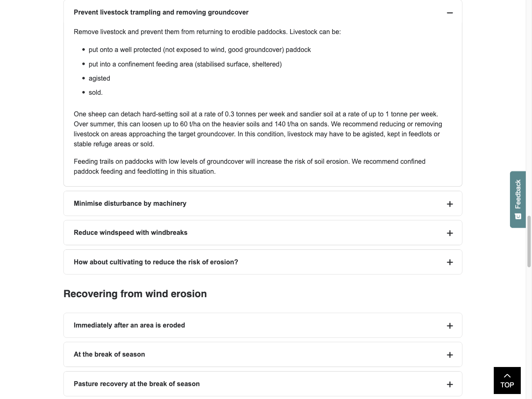The width and height of the screenshot is (532, 399).
Task: Click the plus icon beside Immediately after an area is eroded
Action: [450, 326]
